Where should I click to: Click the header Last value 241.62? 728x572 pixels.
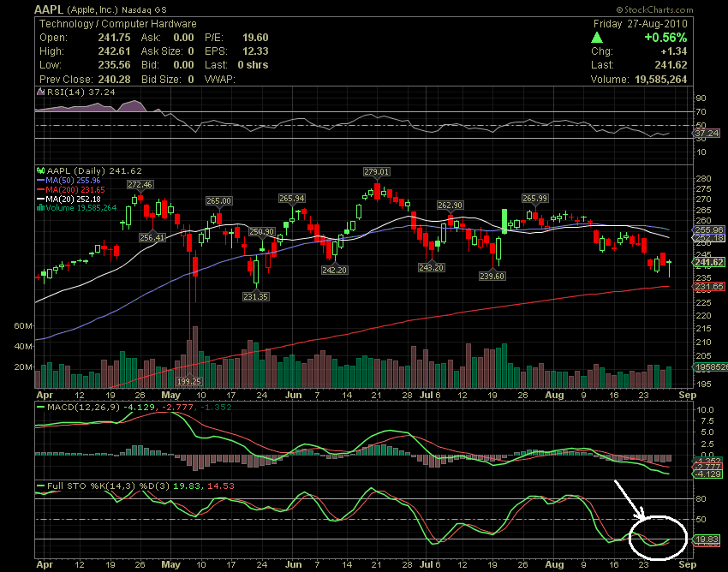point(671,65)
